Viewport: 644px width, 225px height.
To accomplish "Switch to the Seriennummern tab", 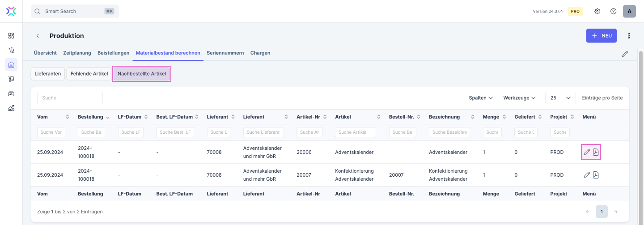I will 225,53.
